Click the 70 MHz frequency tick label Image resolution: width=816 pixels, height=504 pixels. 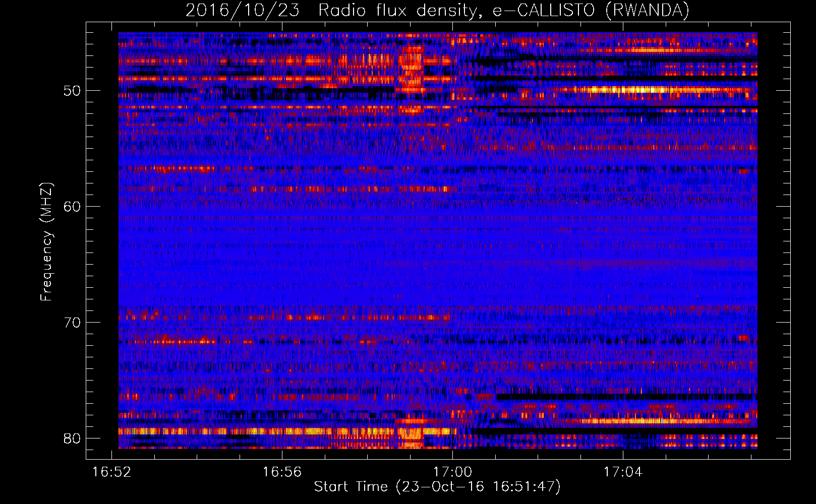[x=72, y=323]
